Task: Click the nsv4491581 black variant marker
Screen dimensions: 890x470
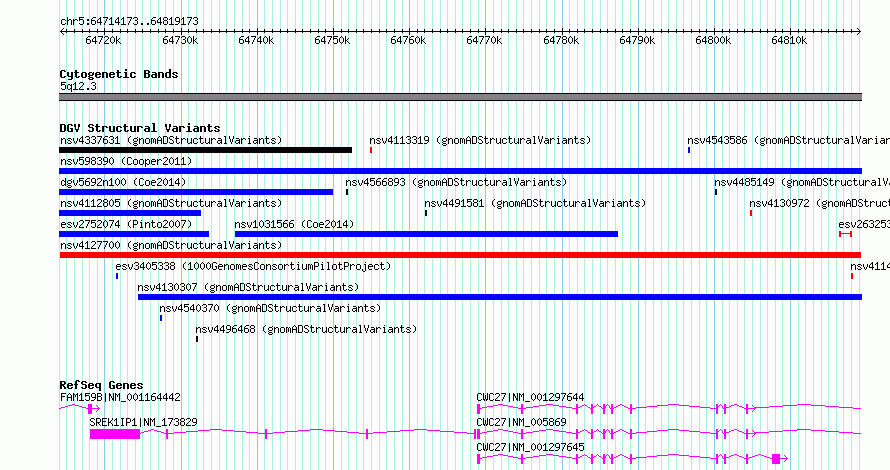Action: (426, 213)
